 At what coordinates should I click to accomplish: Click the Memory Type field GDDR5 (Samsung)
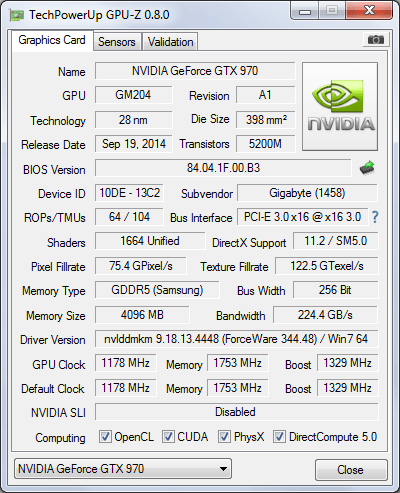click(x=157, y=290)
